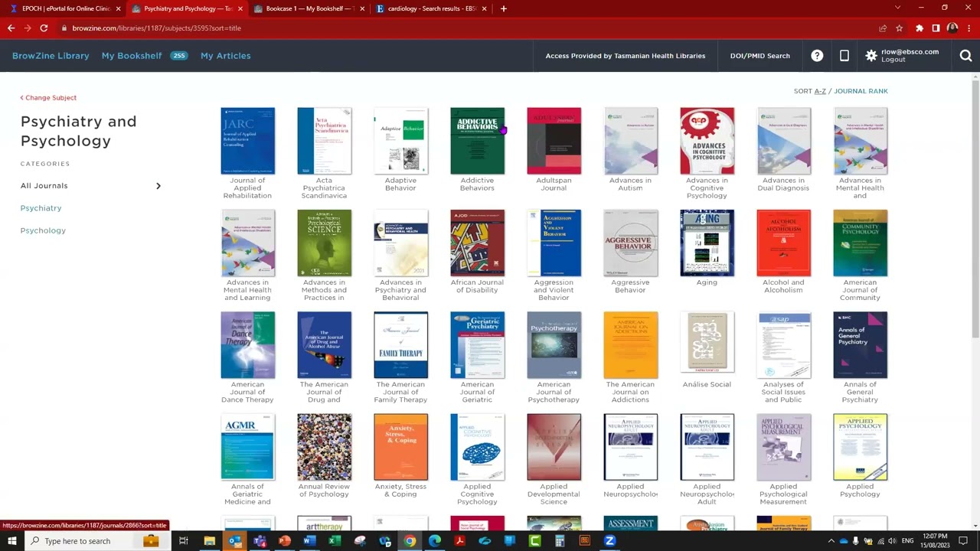Image resolution: width=980 pixels, height=551 pixels.
Task: Click the Logout link
Action: [893, 60]
